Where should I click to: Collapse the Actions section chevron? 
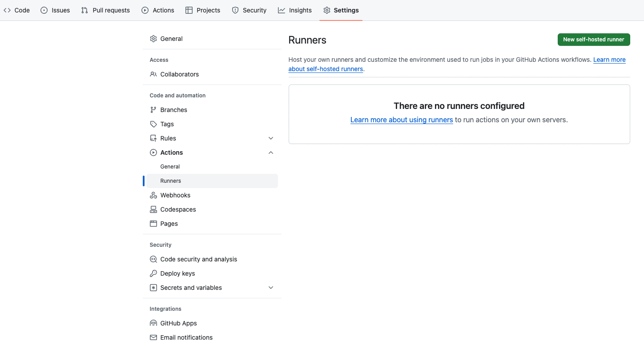pos(271,152)
